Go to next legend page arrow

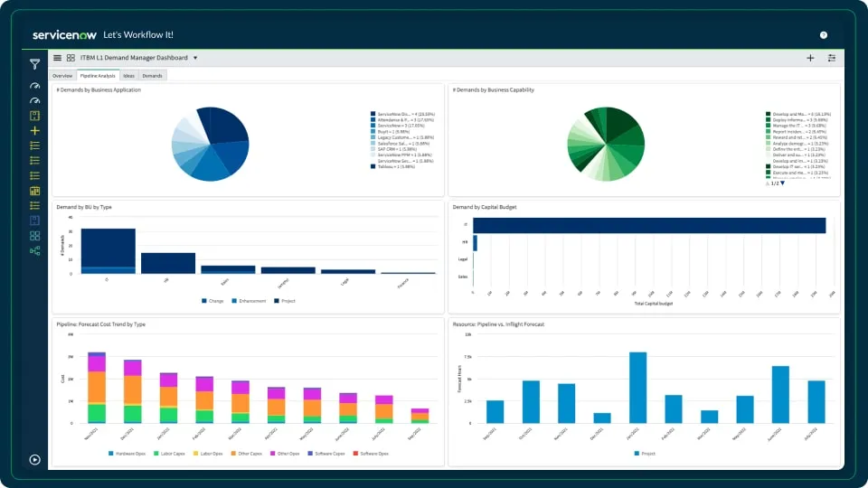[782, 183]
